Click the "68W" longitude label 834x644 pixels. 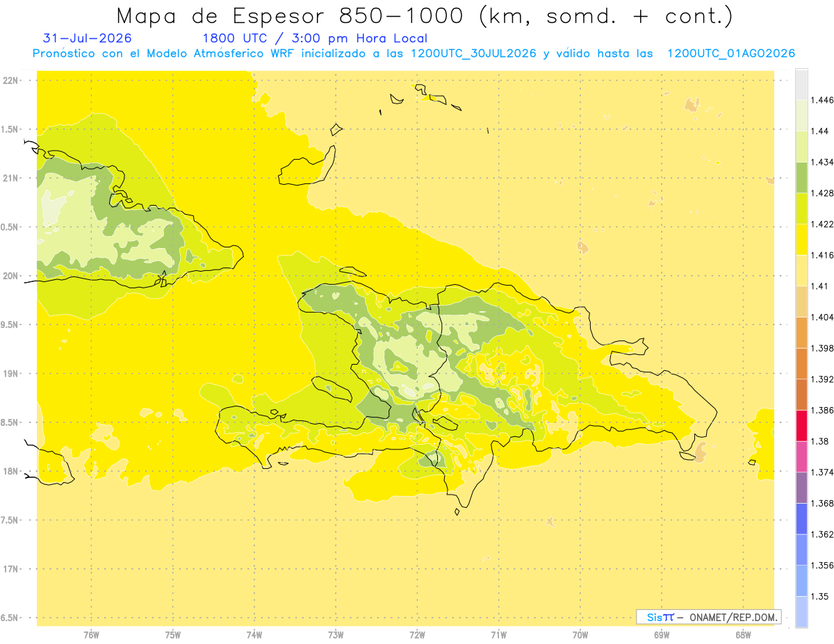[743, 635]
